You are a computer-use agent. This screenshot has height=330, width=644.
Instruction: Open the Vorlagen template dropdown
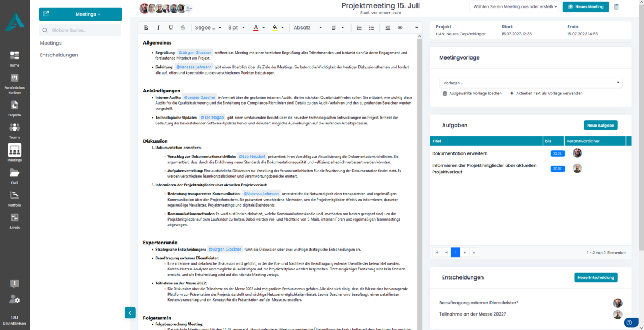(530, 83)
